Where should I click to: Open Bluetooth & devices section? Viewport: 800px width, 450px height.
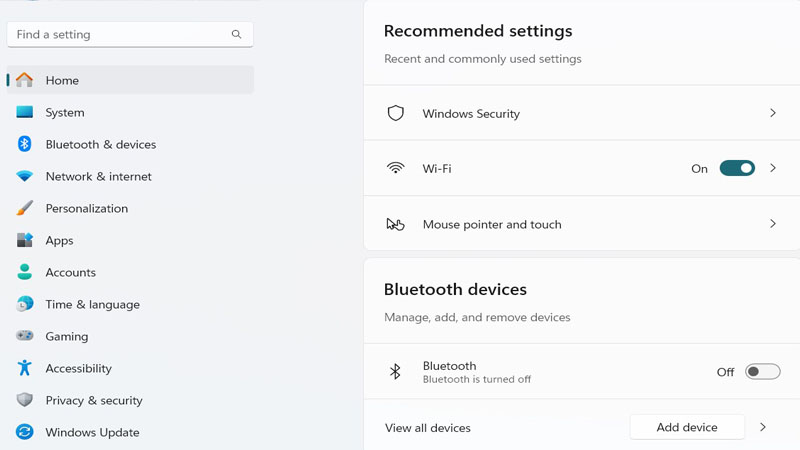101,144
